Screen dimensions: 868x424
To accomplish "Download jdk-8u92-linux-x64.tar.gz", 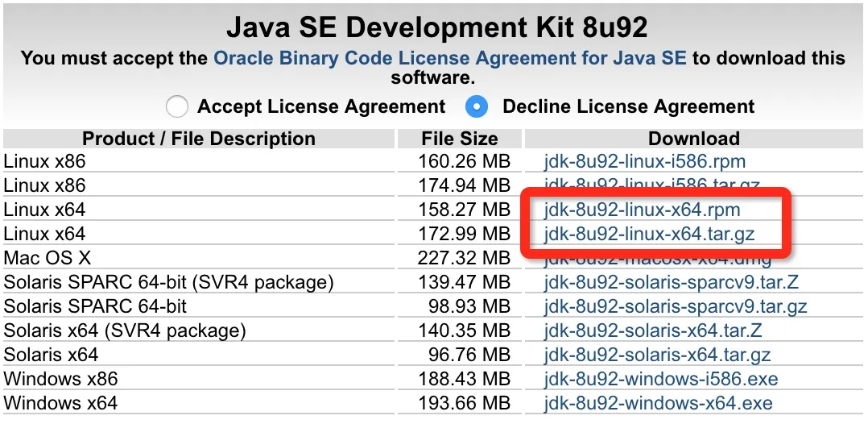I will click(x=650, y=234).
